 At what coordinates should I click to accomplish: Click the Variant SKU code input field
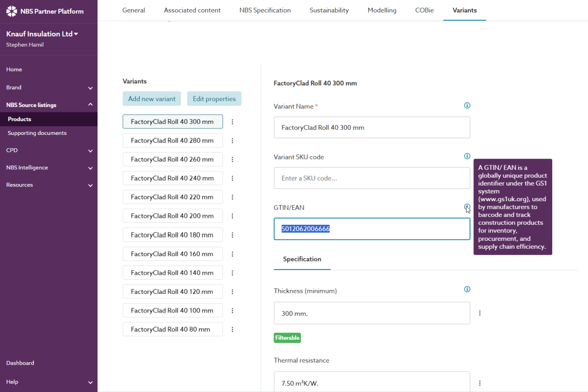tap(372, 178)
